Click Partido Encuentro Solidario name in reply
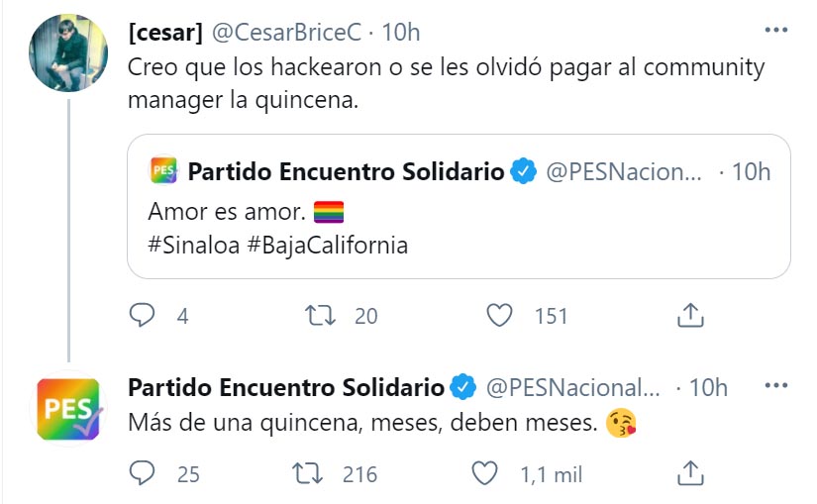 pos(286,387)
